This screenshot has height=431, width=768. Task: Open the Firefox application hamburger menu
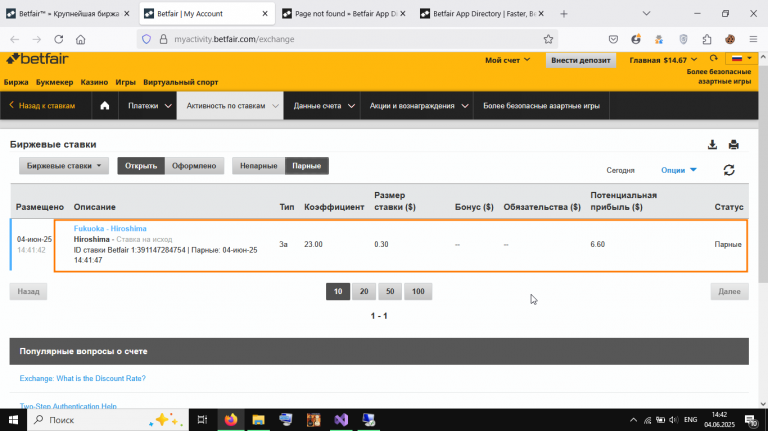coord(753,39)
